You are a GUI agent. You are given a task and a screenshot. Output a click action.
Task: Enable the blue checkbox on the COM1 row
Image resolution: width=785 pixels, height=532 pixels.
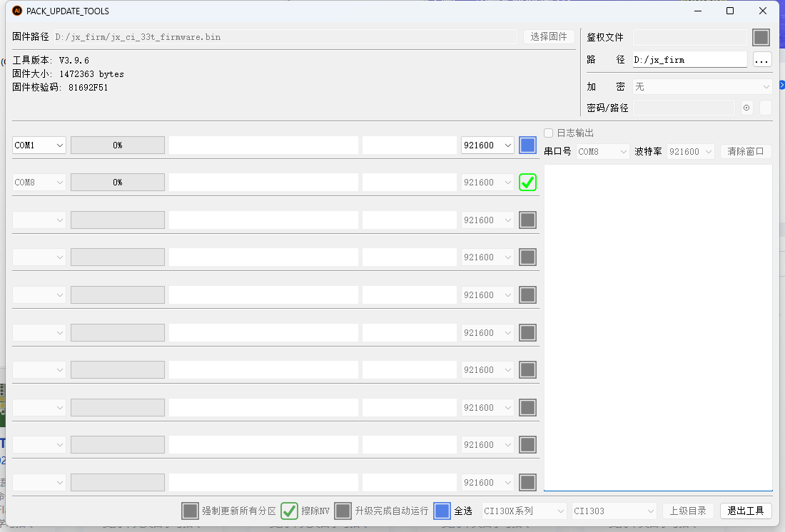point(527,145)
